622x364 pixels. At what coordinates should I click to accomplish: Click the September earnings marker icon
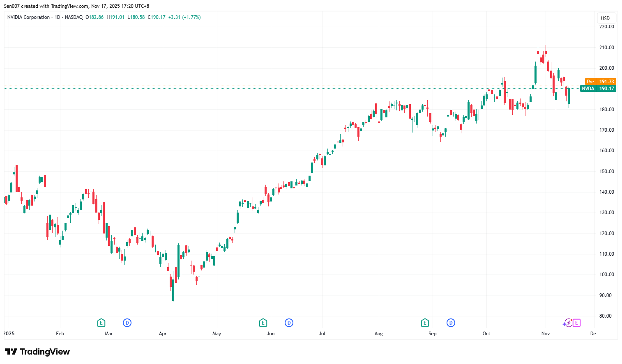click(425, 323)
